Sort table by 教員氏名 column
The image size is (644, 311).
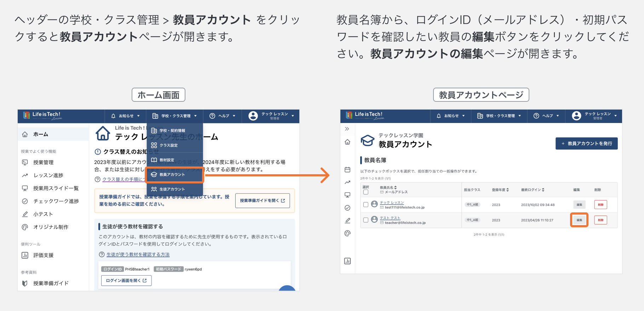pos(389,188)
